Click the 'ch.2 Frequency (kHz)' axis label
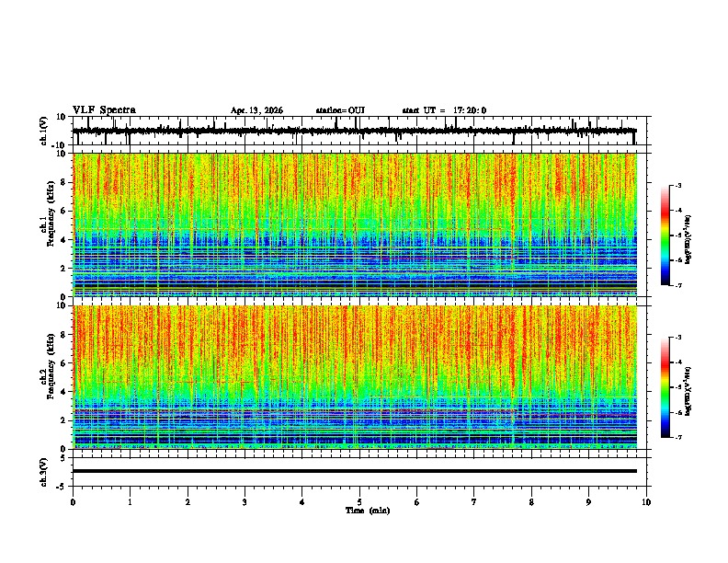The height and width of the screenshot is (563, 728). pos(49,366)
